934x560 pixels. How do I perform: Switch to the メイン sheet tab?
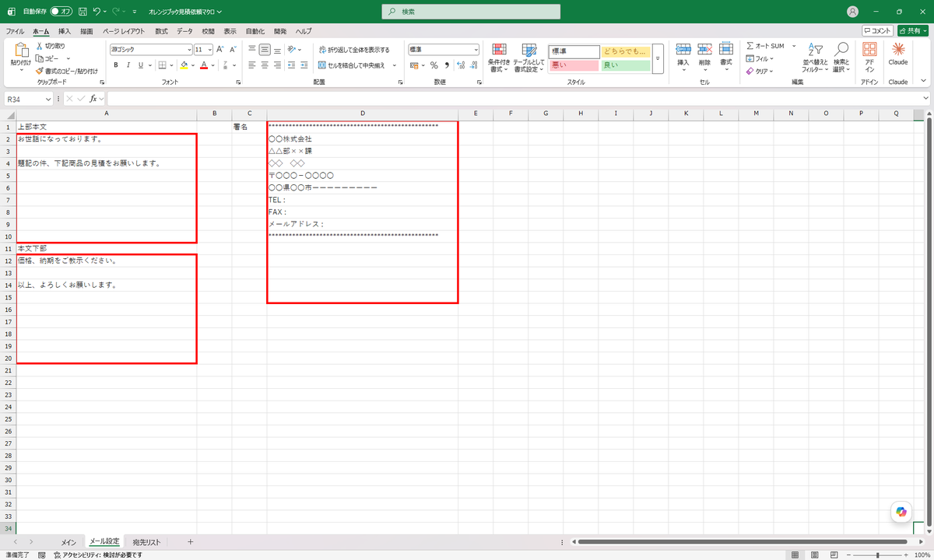pyautogui.click(x=68, y=541)
